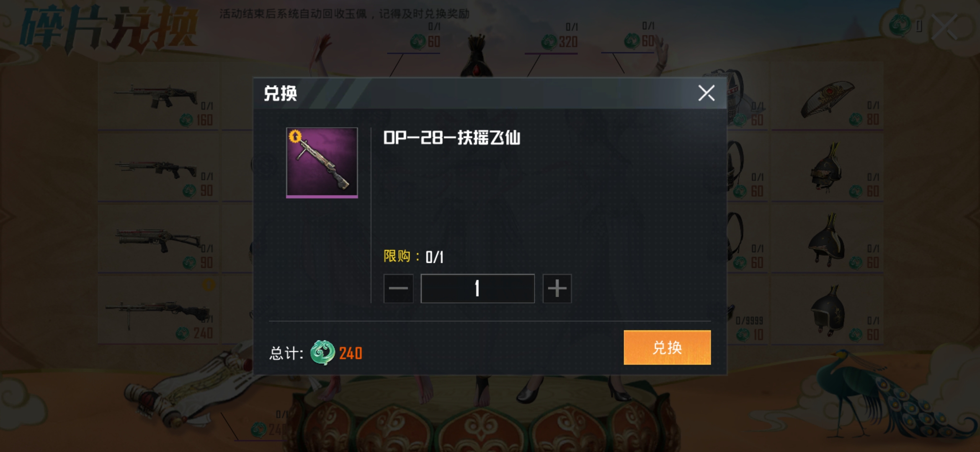Click the jade token icon beside 240 total

pos(322,353)
